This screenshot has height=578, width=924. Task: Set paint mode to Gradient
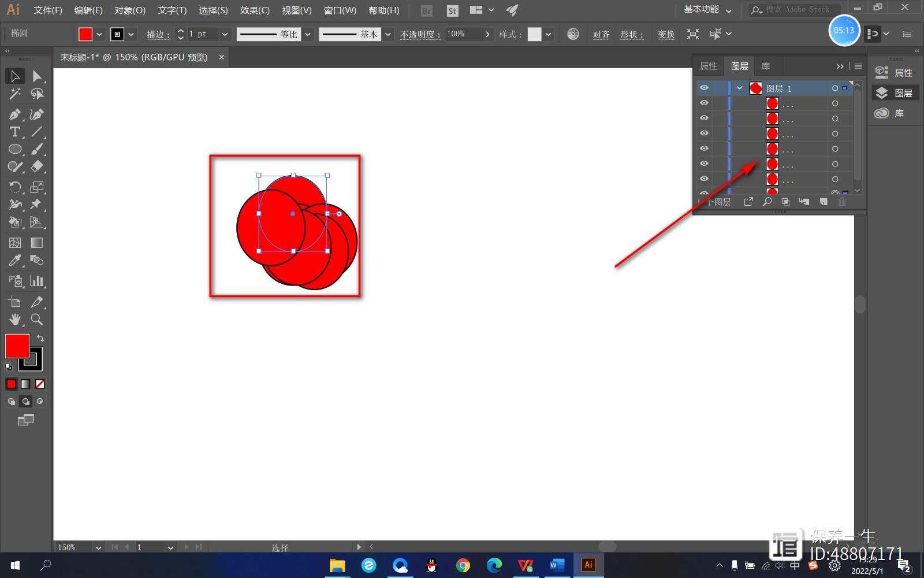point(25,384)
